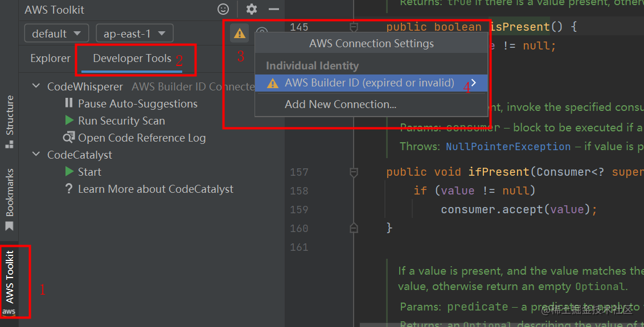
Task: Click line number 161 in gutter
Action: pos(299,247)
